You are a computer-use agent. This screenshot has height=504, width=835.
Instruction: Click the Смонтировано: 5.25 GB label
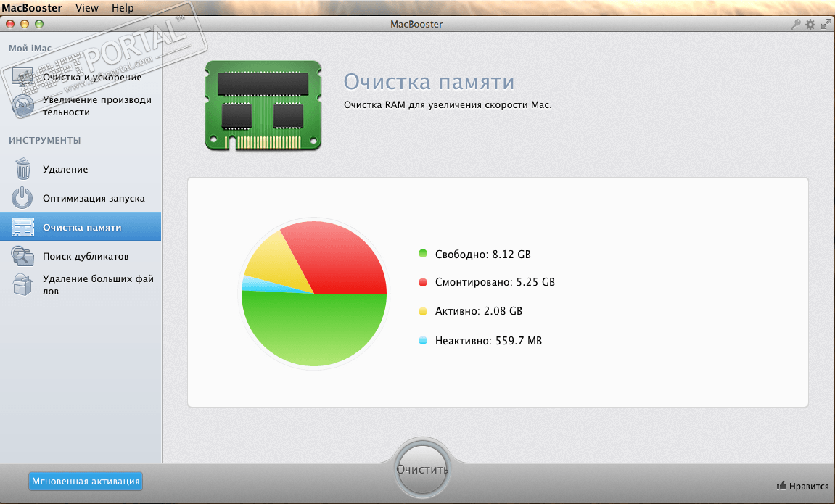495,282
